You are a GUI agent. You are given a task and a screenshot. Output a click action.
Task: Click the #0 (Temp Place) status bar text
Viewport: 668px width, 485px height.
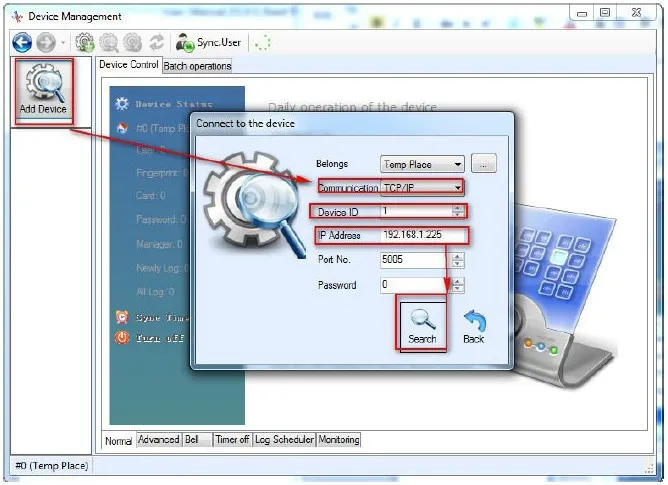pyautogui.click(x=52, y=465)
